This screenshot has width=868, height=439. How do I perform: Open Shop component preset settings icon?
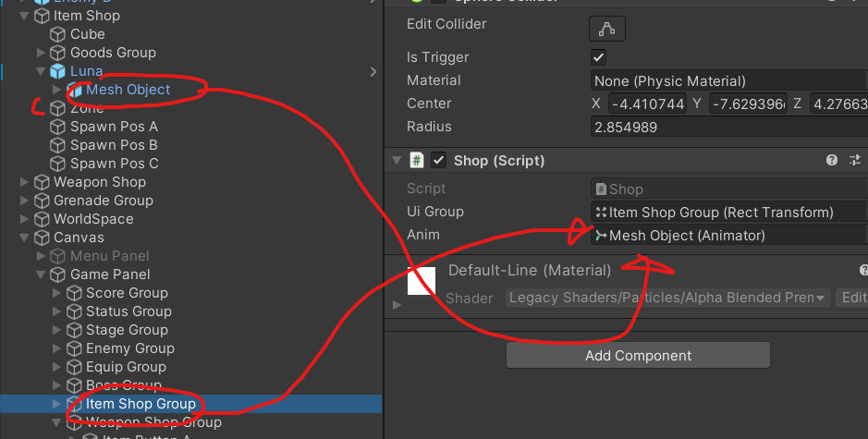point(855,160)
